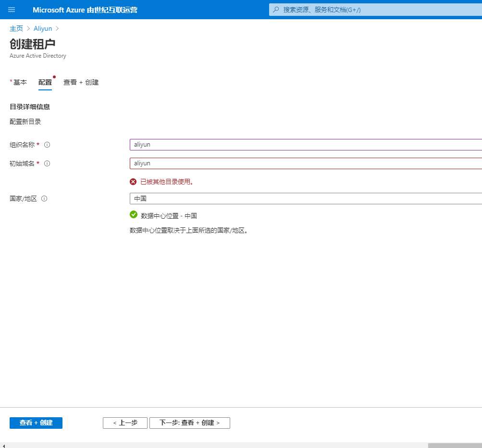Viewport: 482px width, 448px height.
Task: Go back with the 上一步 button
Action: click(x=125, y=423)
